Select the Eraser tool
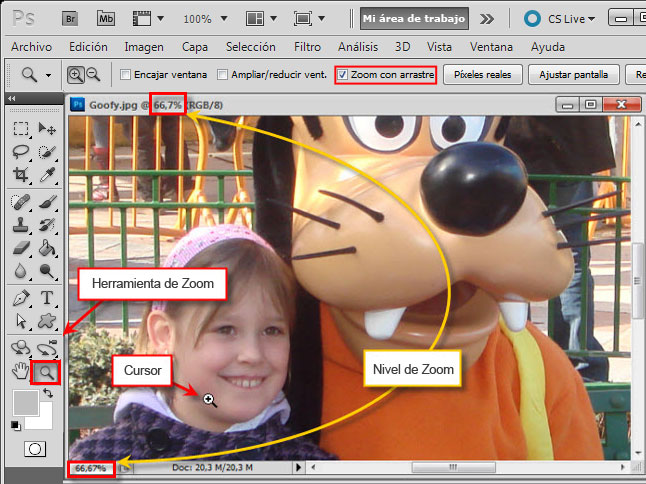This screenshot has width=646, height=484. [21, 248]
